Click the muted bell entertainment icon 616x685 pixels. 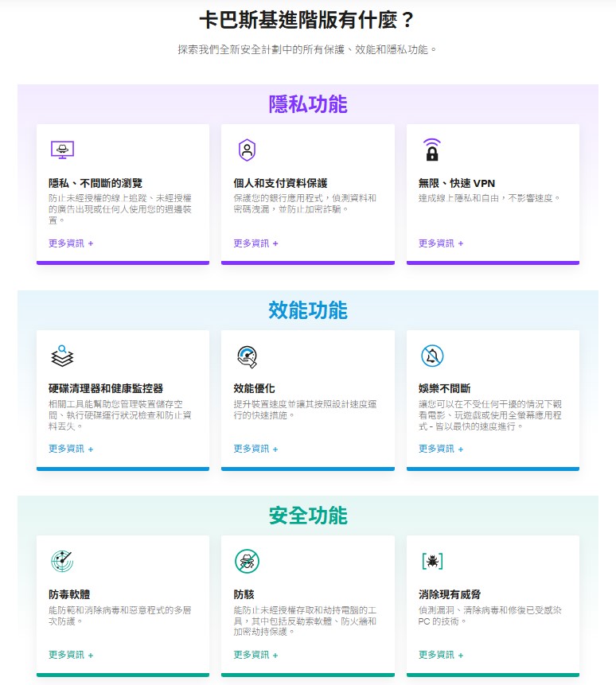pyautogui.click(x=432, y=356)
